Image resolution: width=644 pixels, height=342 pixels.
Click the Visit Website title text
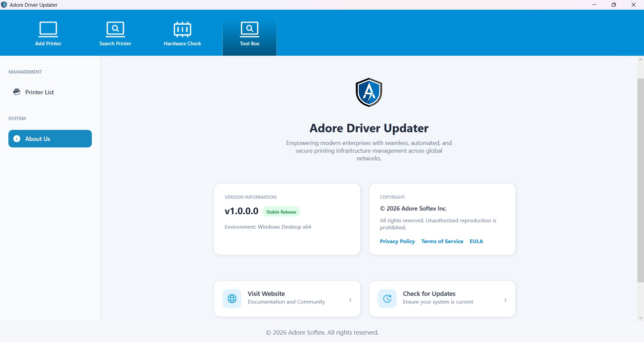[266, 294]
